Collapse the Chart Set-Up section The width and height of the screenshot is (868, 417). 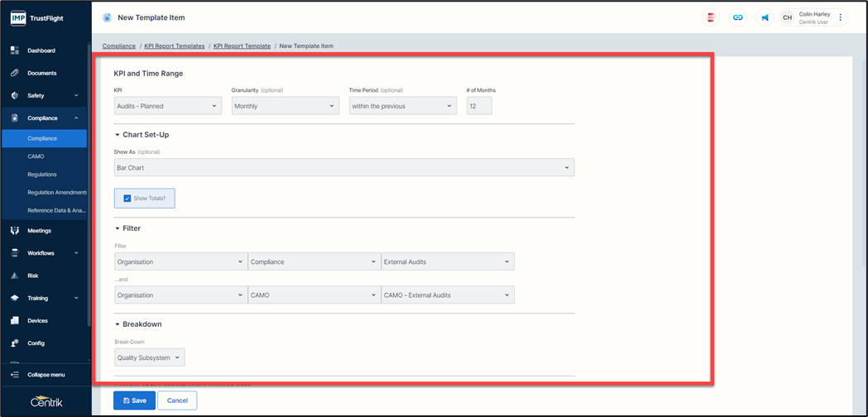[x=117, y=134]
